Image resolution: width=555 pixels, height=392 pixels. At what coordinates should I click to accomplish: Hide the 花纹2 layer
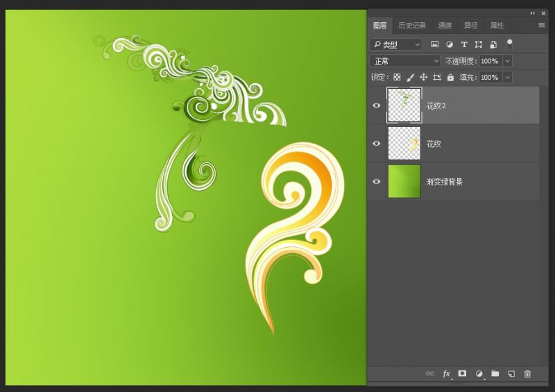pyautogui.click(x=377, y=105)
